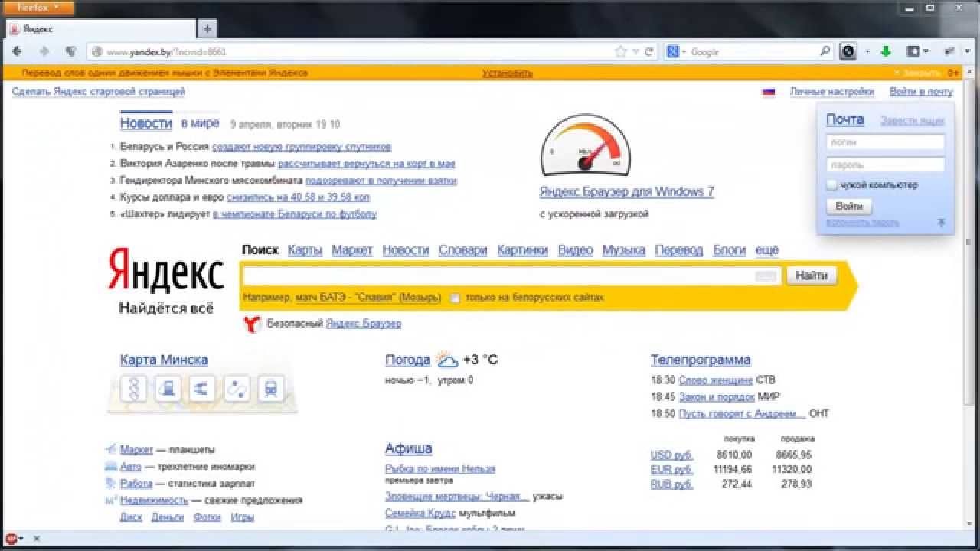Click the Найти search button

tap(812, 276)
